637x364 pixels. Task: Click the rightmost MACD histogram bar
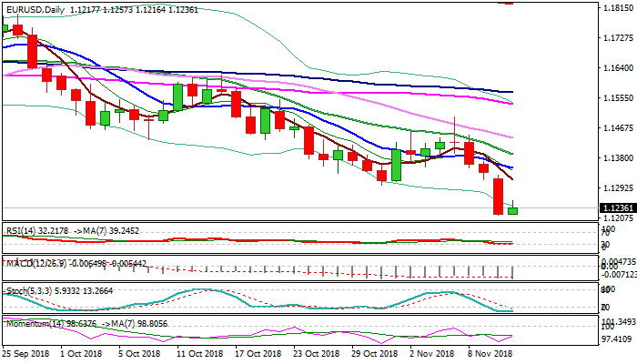(513, 272)
